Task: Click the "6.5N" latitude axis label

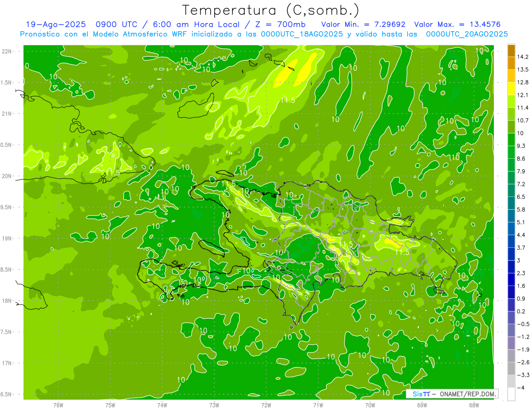Action: point(6,394)
